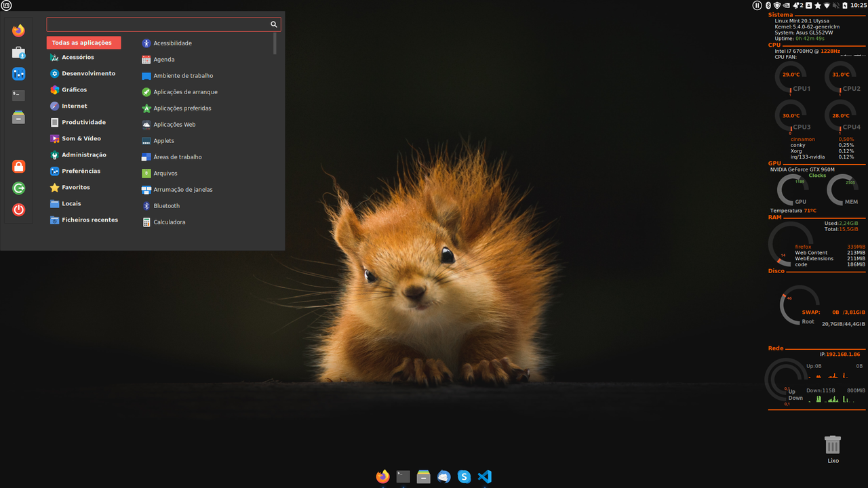The image size is (868, 488).
Task: Open notifications bell showing 2
Action: tap(798, 5)
